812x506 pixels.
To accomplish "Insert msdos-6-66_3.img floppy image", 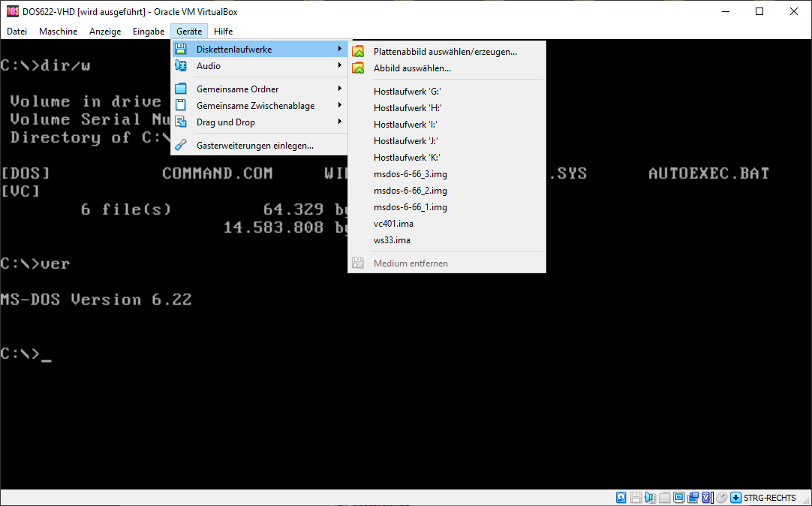I will pyautogui.click(x=447, y=174).
